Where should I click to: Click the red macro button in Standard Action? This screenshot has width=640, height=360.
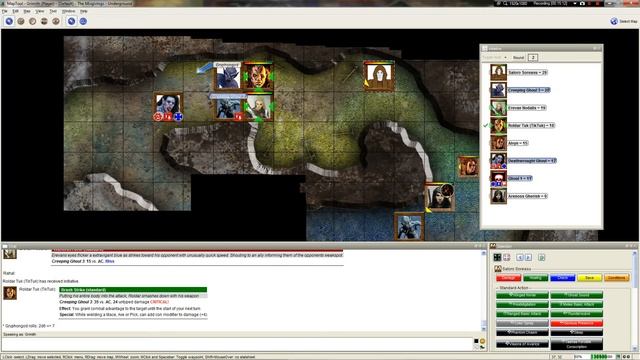(576, 323)
